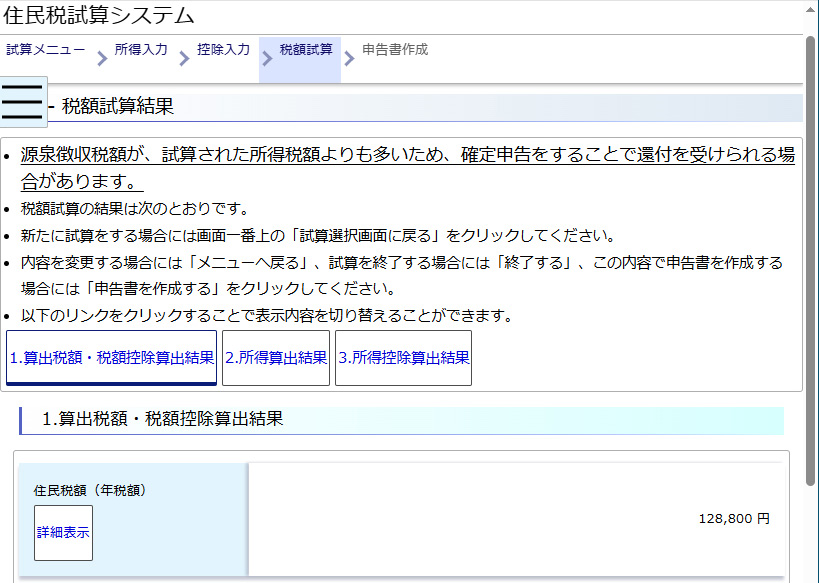Expand 詳細表示 for 住民税額
The image size is (819, 583).
pos(63,532)
